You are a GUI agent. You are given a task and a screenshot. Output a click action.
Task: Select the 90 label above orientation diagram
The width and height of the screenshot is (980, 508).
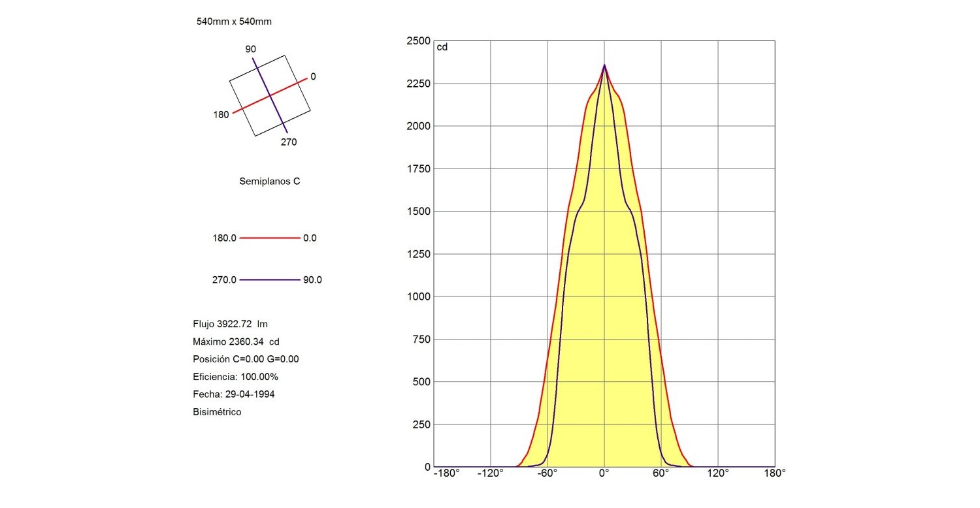pos(250,49)
